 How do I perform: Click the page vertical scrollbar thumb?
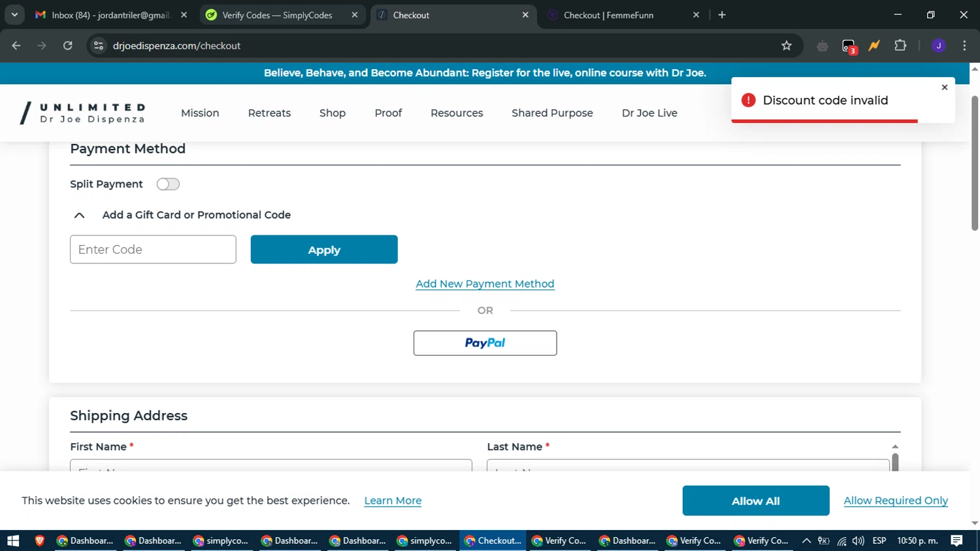click(x=975, y=163)
